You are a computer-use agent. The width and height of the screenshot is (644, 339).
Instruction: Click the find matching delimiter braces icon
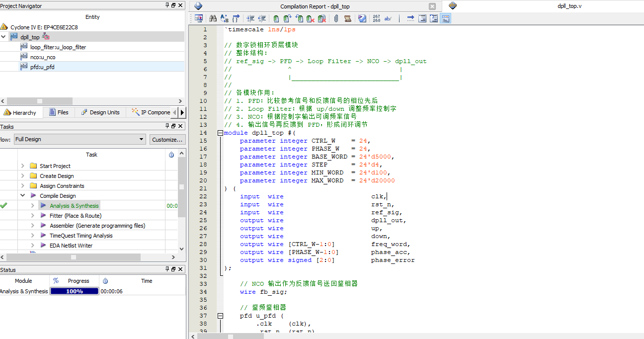coord(236,18)
